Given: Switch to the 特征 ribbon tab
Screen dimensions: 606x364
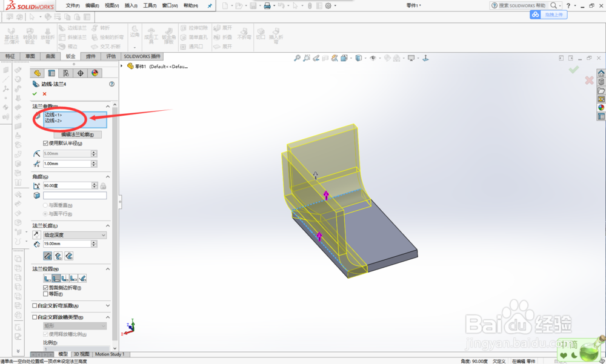Looking at the screenshot, I should (10, 56).
